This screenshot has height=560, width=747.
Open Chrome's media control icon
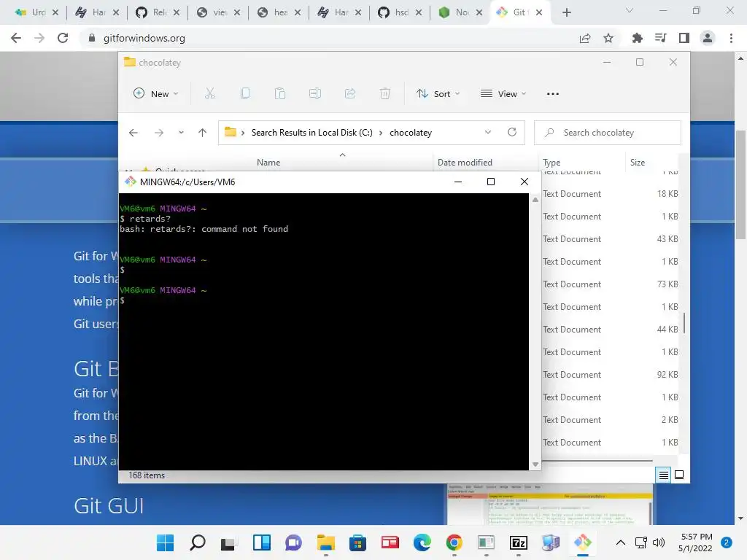point(661,38)
